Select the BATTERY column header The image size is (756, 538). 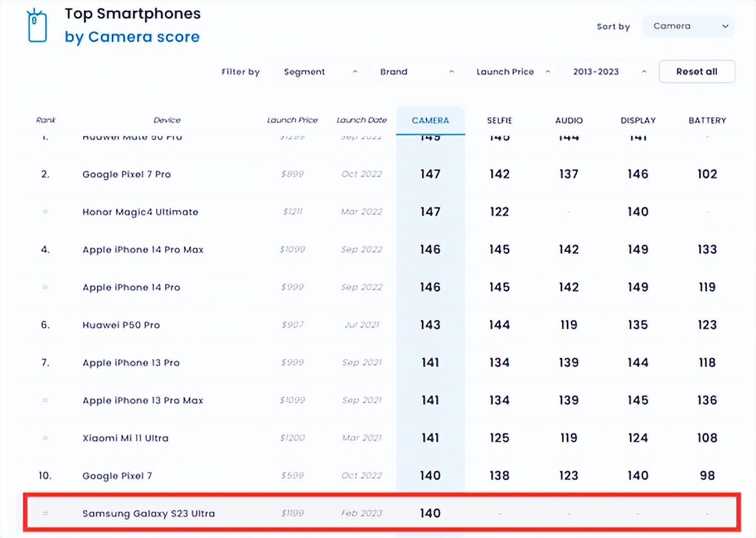click(x=707, y=120)
